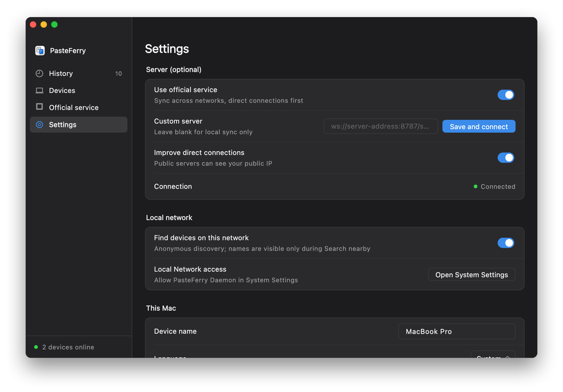Focus the custom server address field
This screenshot has height=392, width=563.
coord(381,126)
